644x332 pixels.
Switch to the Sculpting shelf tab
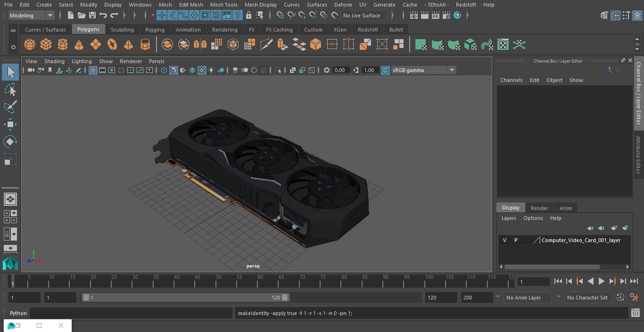pyautogui.click(x=122, y=29)
